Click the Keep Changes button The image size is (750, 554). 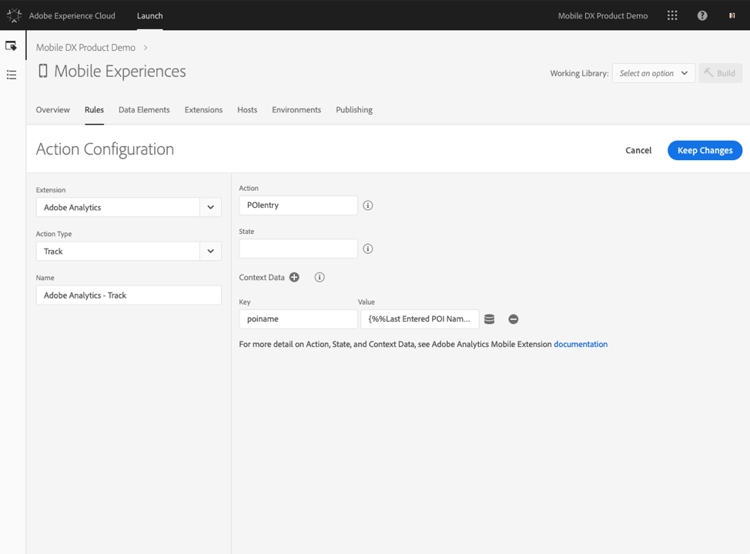[x=705, y=150]
